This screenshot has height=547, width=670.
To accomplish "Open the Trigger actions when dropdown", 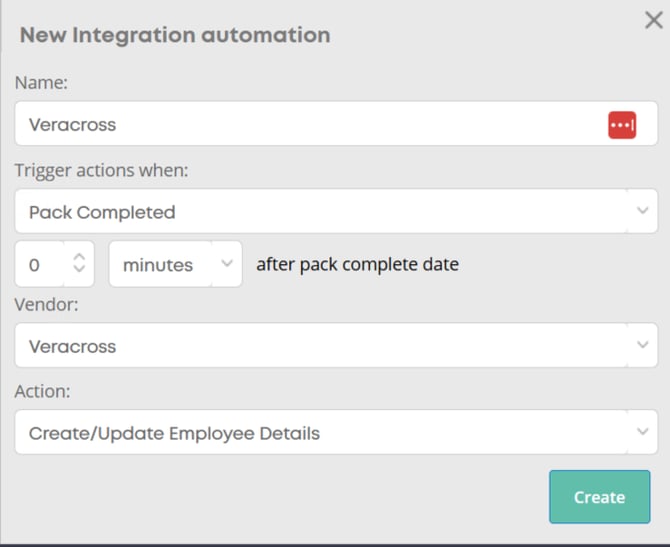I will [x=320, y=212].
